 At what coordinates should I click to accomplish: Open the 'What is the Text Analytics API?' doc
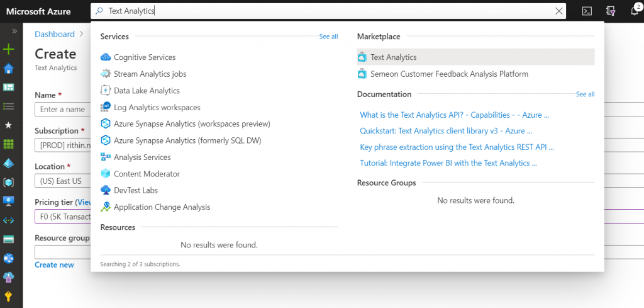coord(454,115)
